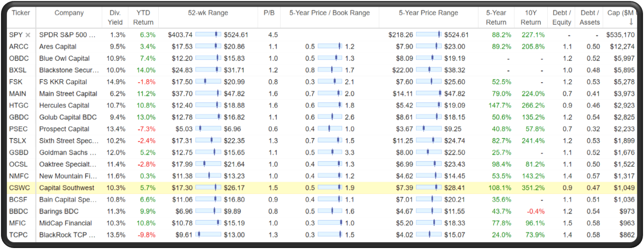
Task: Sort by the Cap ($M) descending arrow
Action: pos(630,22)
